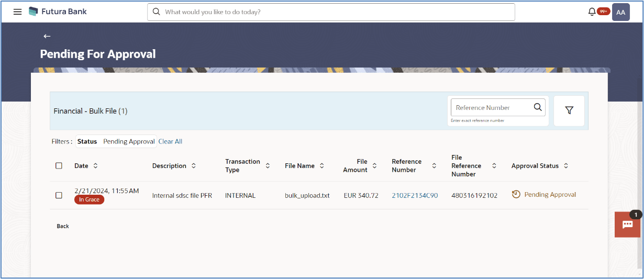Open the hamburger navigation menu
Image resolution: width=644 pixels, height=279 pixels.
(x=17, y=12)
